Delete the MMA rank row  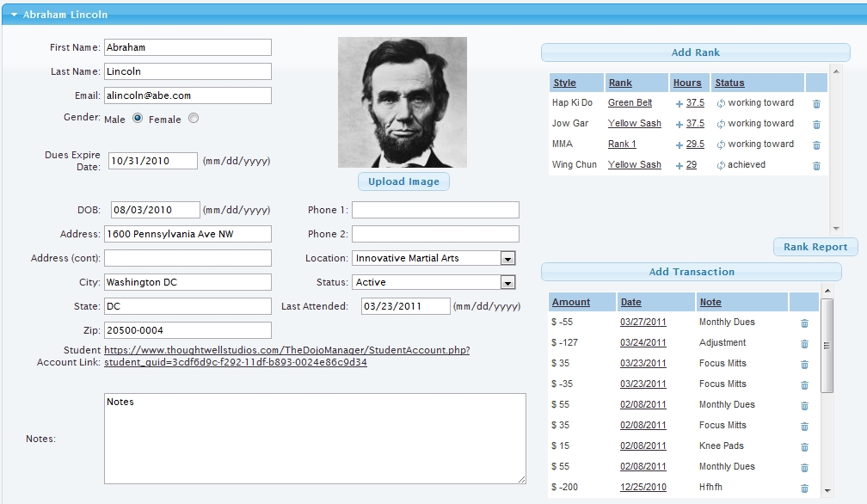pyautogui.click(x=816, y=144)
